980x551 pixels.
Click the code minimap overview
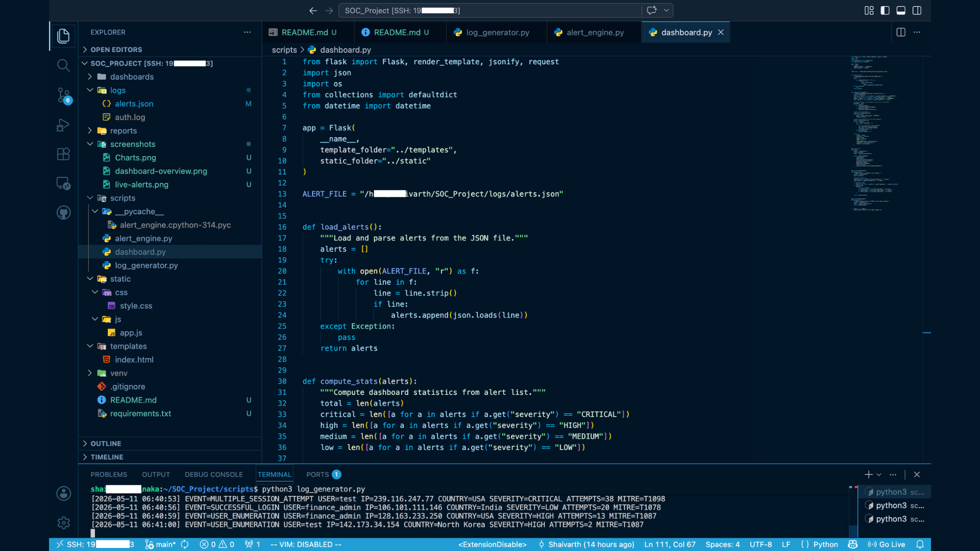pos(886,133)
